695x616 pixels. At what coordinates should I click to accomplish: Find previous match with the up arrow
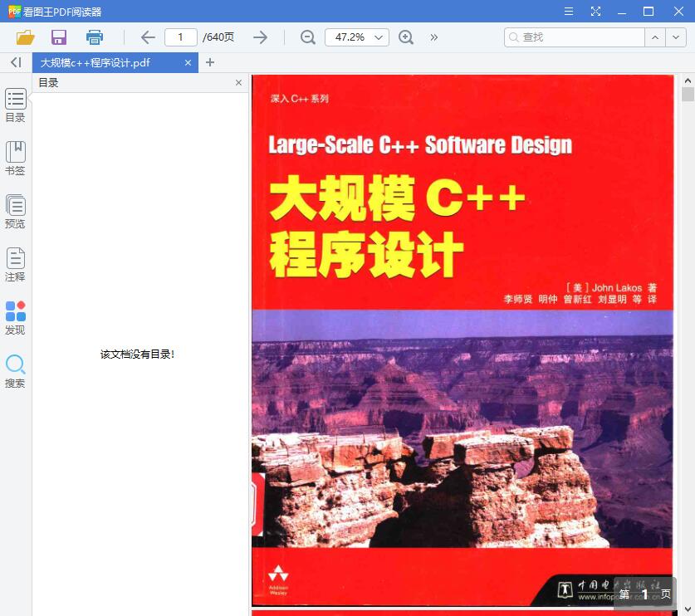pyautogui.click(x=655, y=37)
